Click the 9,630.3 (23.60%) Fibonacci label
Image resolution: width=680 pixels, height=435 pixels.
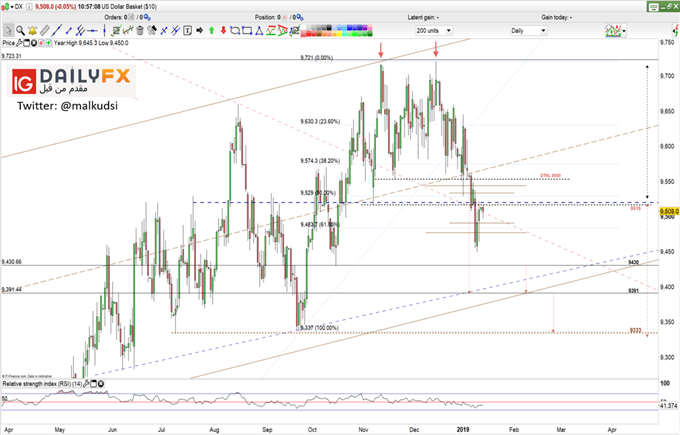pos(320,122)
